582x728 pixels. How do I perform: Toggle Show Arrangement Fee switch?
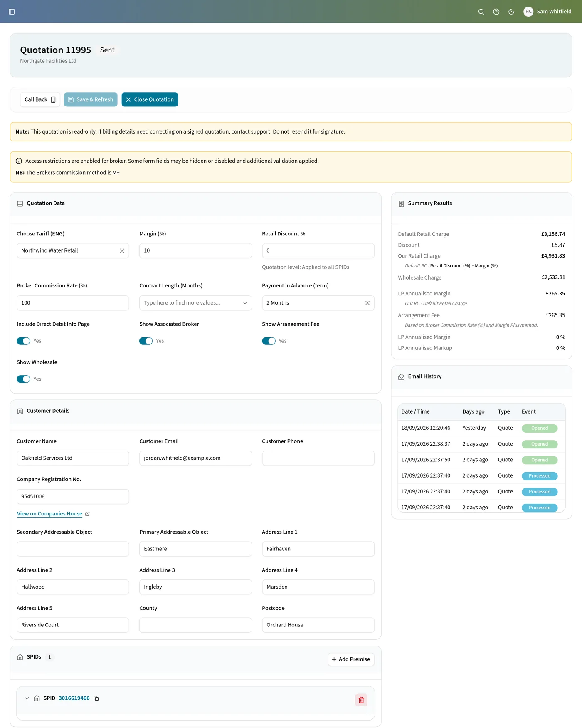[x=269, y=341]
